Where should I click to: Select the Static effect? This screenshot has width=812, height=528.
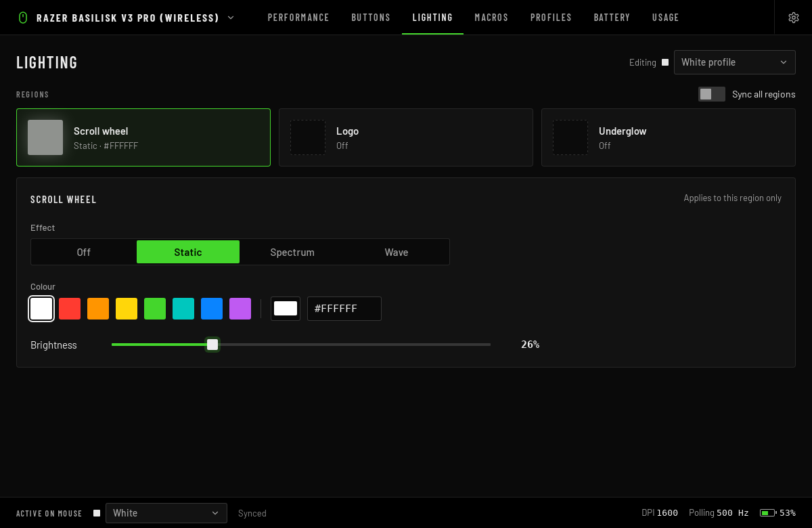pyautogui.click(x=188, y=252)
